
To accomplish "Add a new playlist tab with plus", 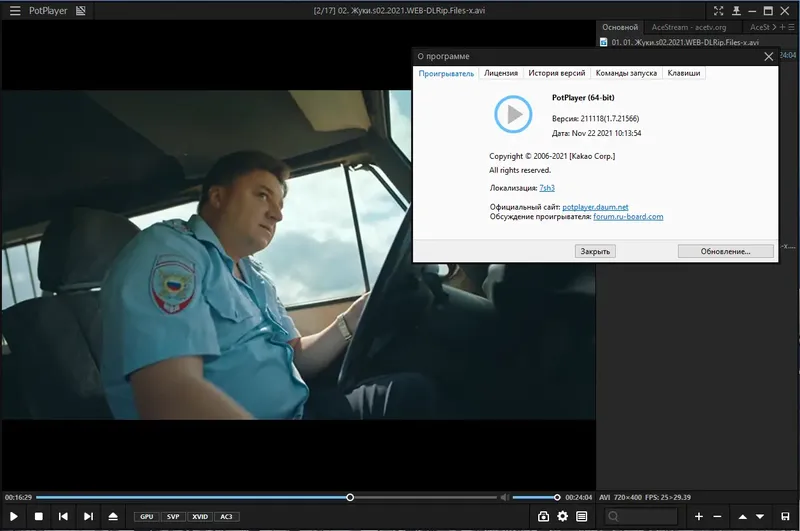I will click(783, 27).
